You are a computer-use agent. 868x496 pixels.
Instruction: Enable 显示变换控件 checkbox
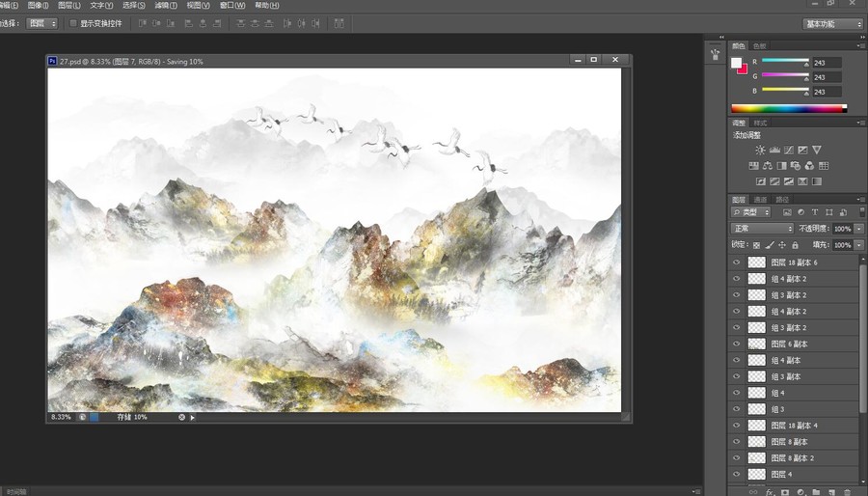click(x=73, y=23)
